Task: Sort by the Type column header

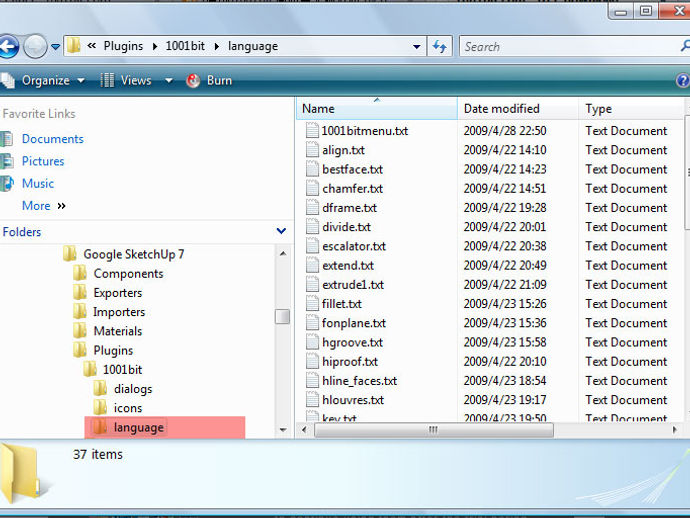Action: tap(631, 109)
